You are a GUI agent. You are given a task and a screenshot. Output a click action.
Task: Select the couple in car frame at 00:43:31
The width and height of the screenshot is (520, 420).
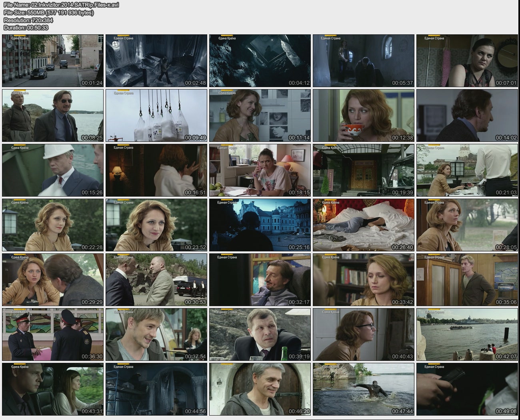coord(53,389)
